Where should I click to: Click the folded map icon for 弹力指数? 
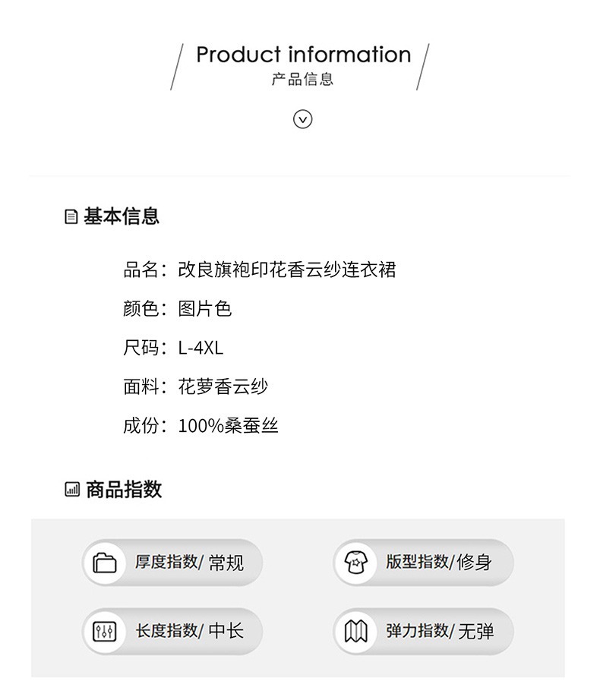point(355,631)
